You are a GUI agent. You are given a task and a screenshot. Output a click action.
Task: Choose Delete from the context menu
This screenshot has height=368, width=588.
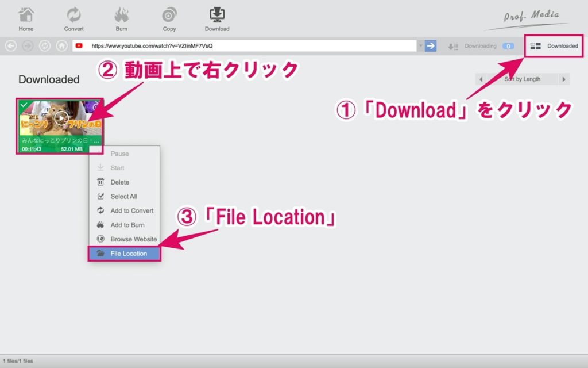click(x=124, y=182)
